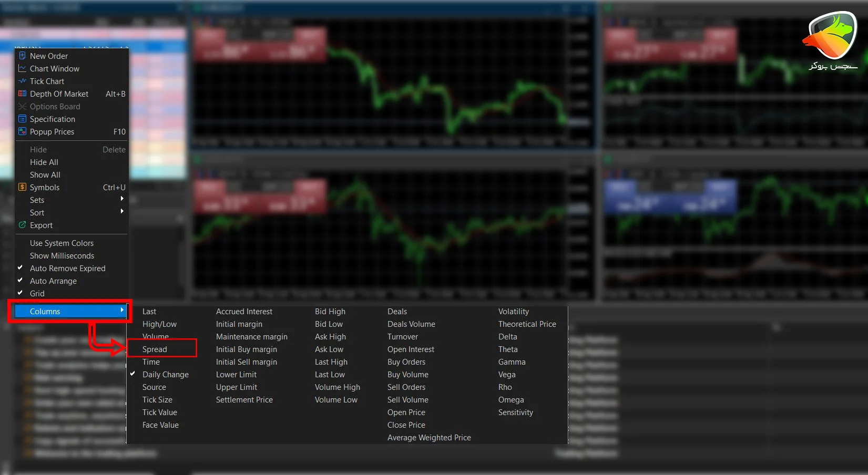Expand the Sets submenu
This screenshot has width=868, height=475.
point(72,200)
